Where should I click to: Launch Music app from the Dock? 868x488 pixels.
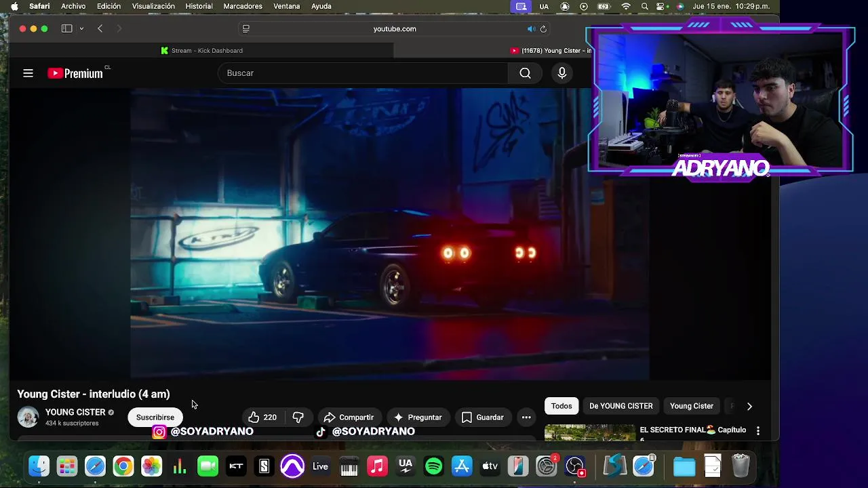377,466
